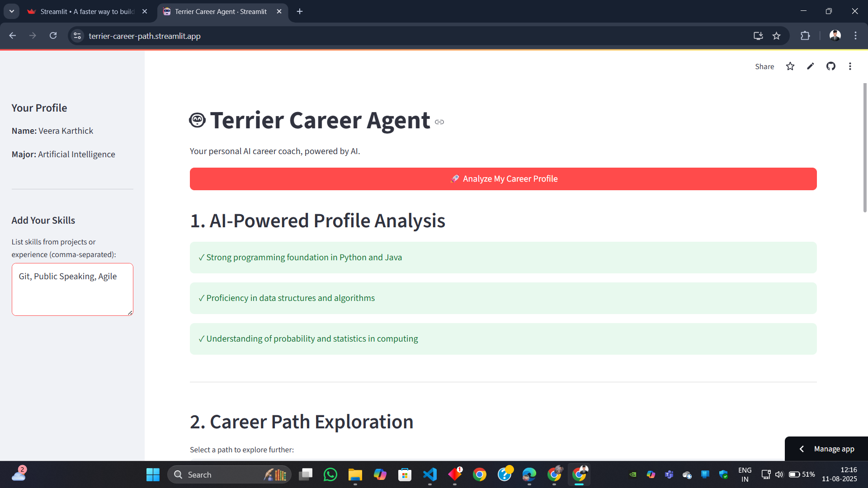This screenshot has width=868, height=488.
Task: Open the tab search dropdown arrow
Action: tap(12, 11)
